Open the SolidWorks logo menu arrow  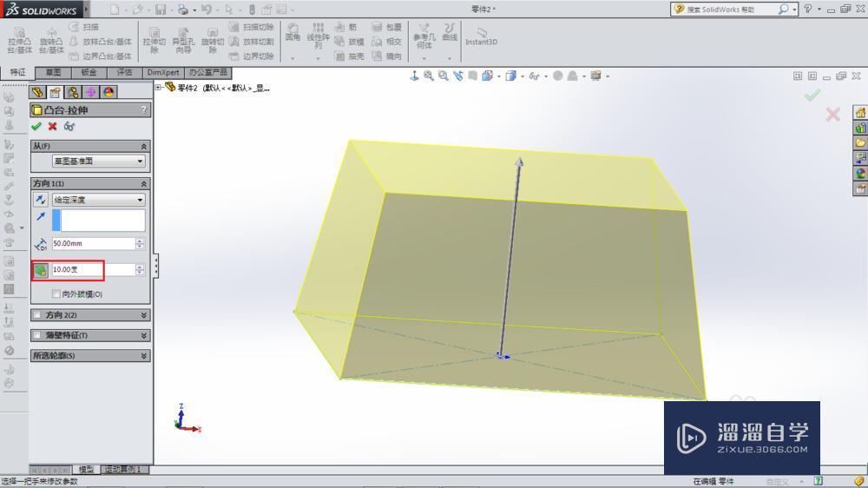(x=86, y=10)
